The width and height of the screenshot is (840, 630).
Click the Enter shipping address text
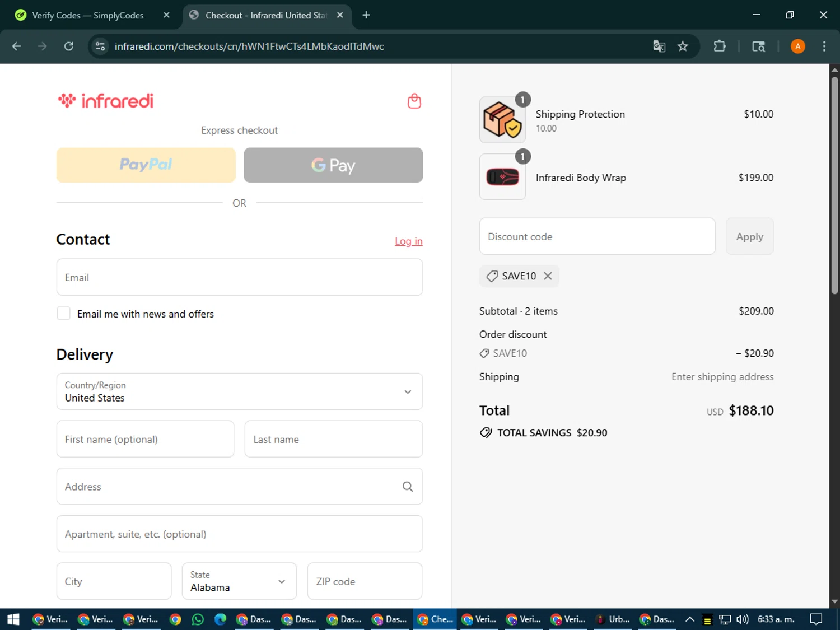tap(722, 377)
